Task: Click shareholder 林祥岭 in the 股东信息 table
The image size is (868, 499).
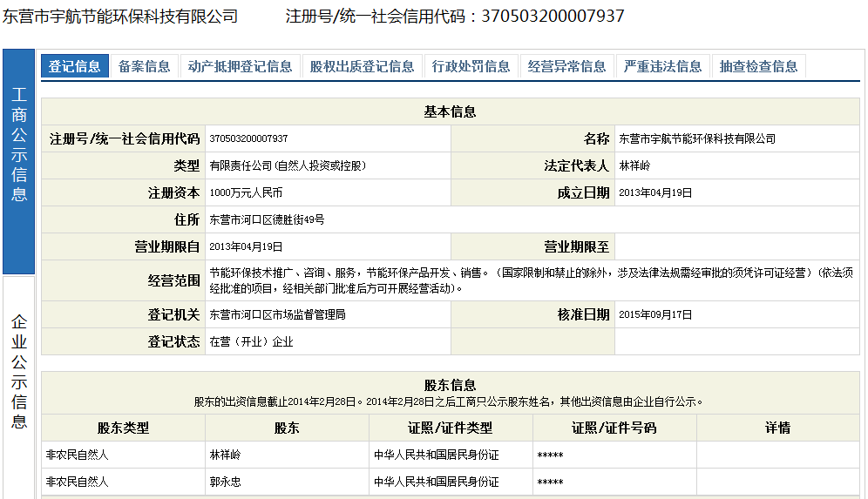Action: click(x=224, y=455)
